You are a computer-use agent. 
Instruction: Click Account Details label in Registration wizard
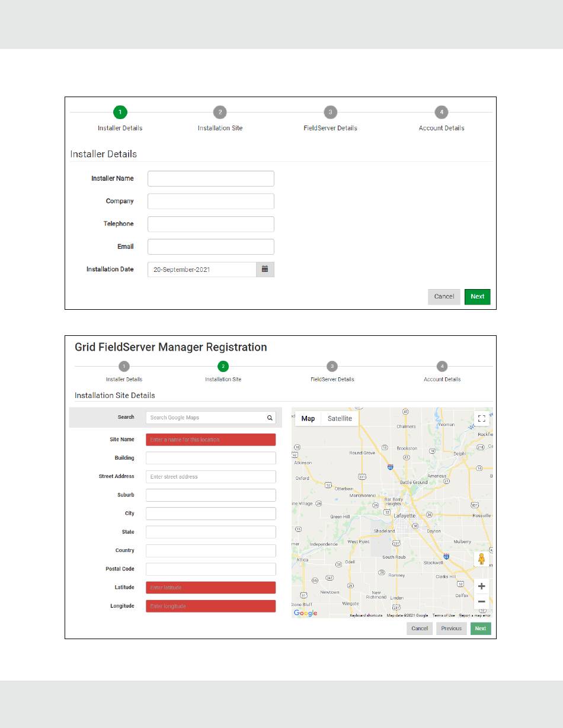pos(442,379)
